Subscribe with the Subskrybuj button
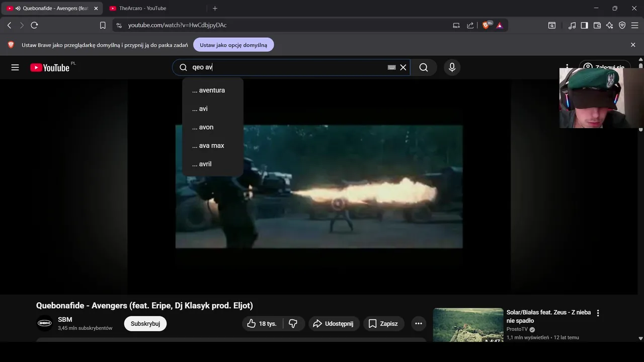 click(x=145, y=324)
